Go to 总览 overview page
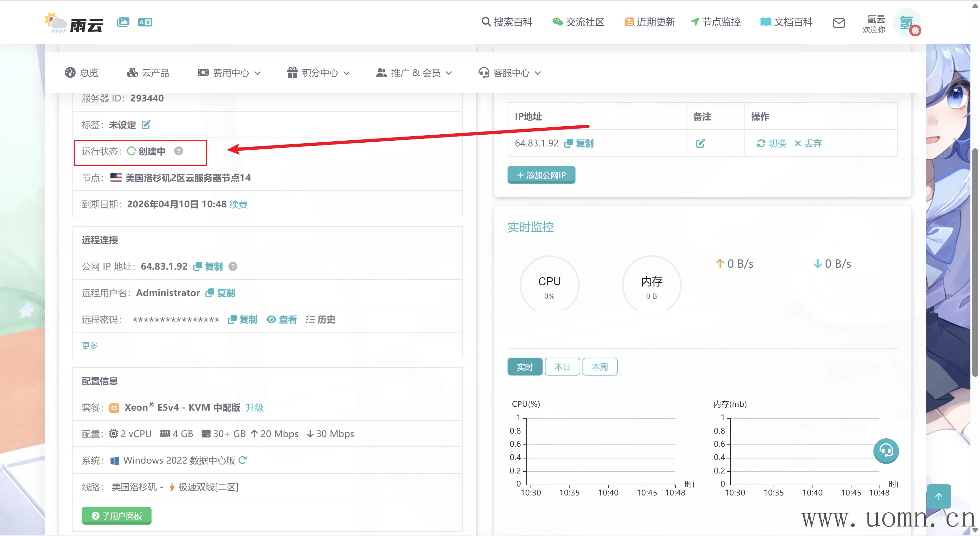980x536 pixels. point(81,73)
